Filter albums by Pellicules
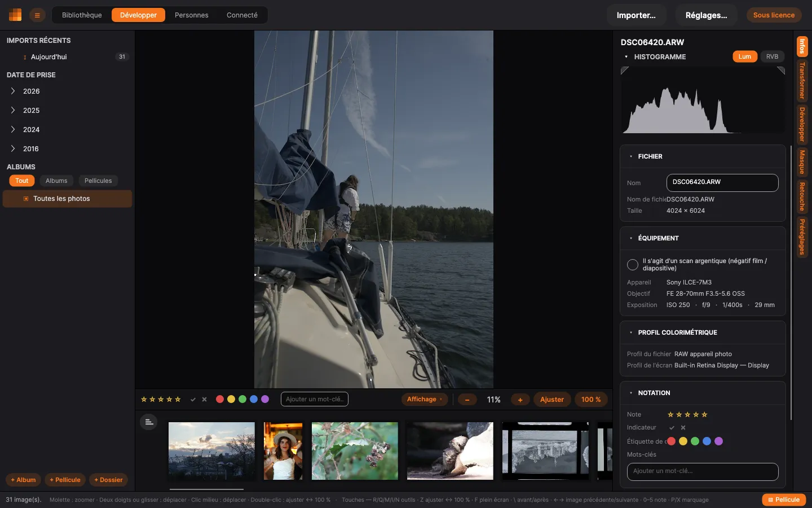 click(x=98, y=181)
